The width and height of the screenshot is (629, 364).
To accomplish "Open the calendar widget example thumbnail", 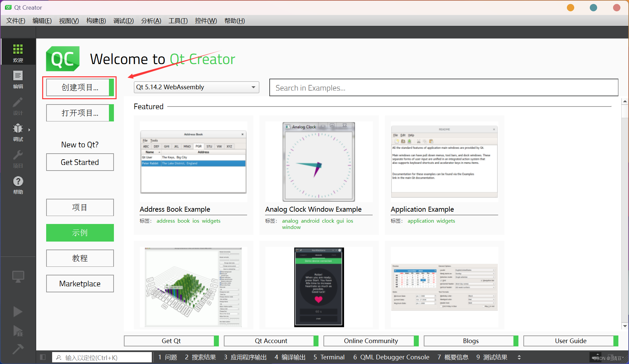I will [444, 287].
